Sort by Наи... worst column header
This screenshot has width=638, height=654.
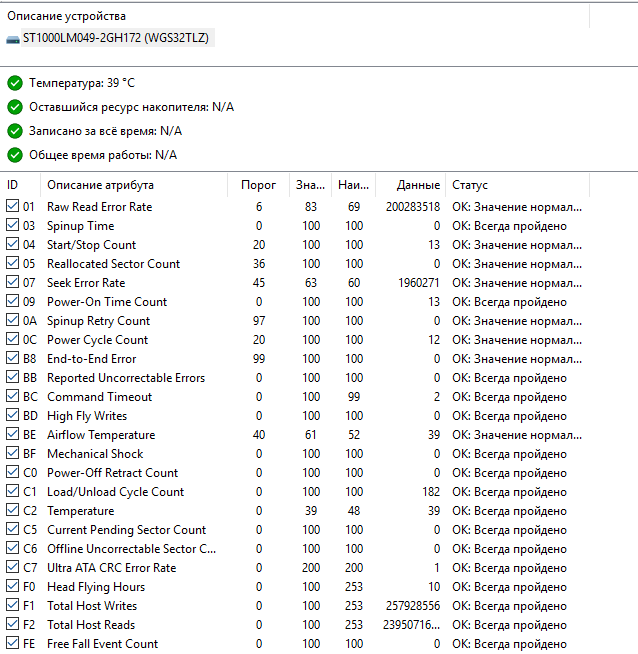pyautogui.click(x=354, y=185)
